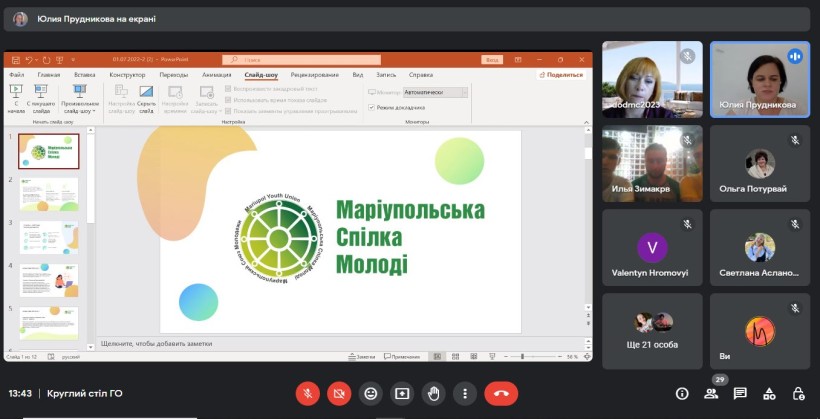Start slideshow from beginning (С начала)

16,99
